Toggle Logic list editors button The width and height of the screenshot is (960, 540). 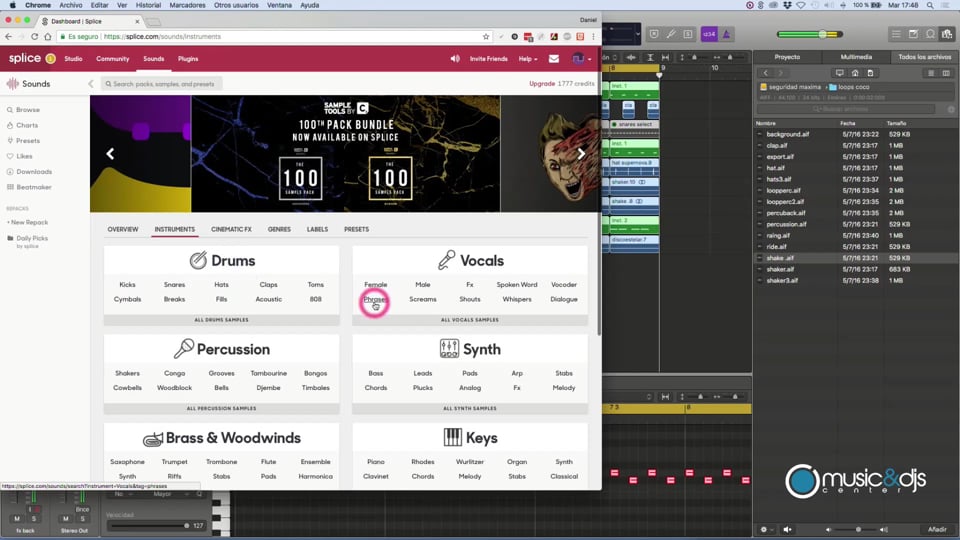[x=896, y=34]
